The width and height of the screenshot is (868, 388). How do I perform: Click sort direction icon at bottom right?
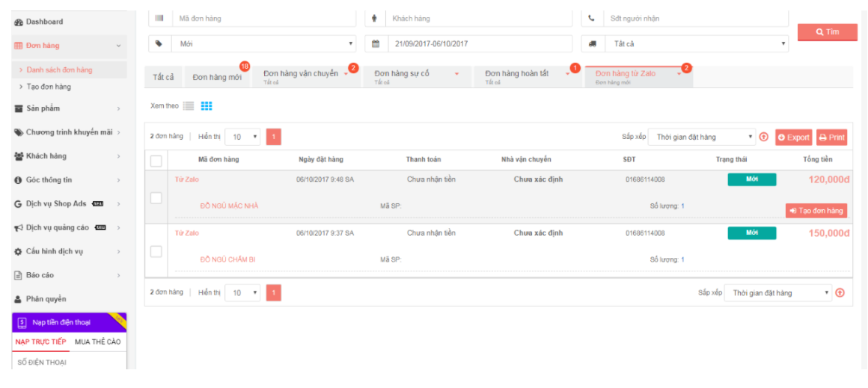point(840,293)
